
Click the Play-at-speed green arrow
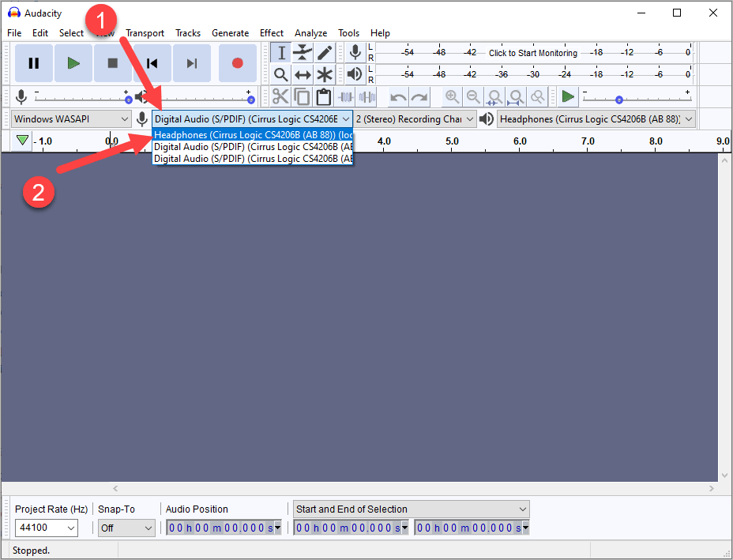click(568, 97)
